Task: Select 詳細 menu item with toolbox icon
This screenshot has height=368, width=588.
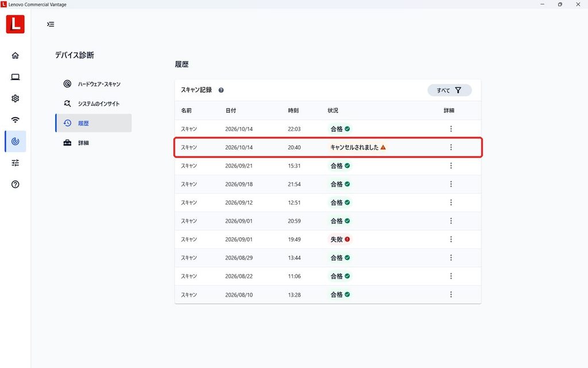Action: pos(94,143)
